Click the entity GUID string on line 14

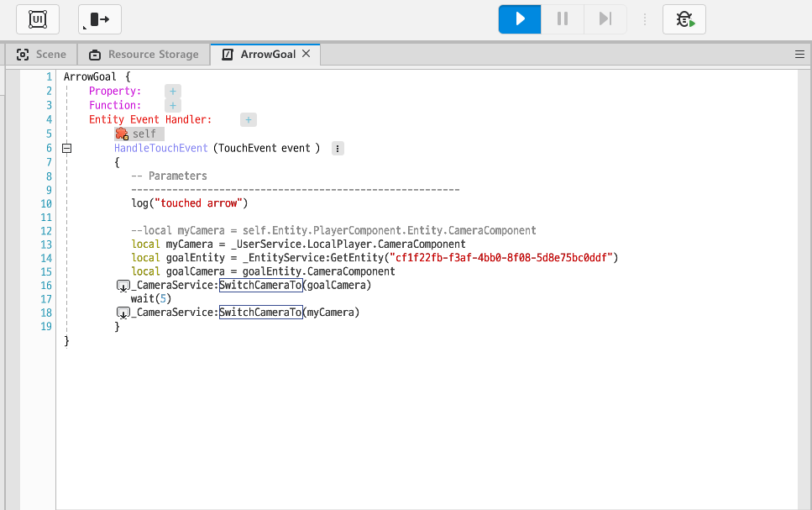[x=501, y=258]
